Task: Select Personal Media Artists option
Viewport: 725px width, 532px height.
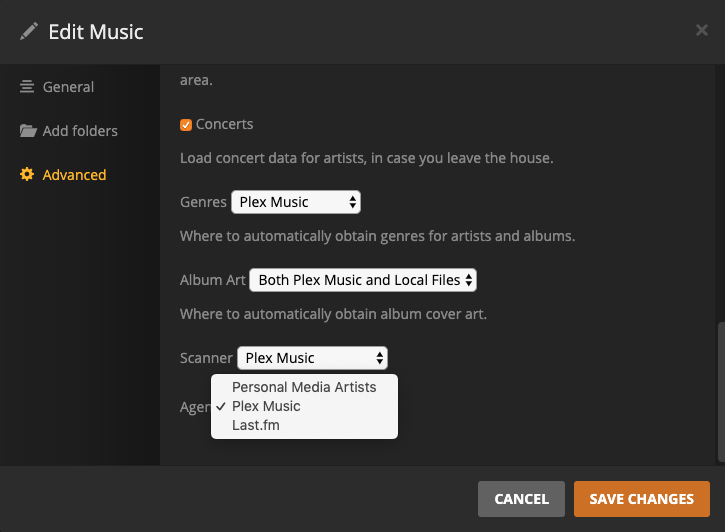Action: click(x=304, y=387)
